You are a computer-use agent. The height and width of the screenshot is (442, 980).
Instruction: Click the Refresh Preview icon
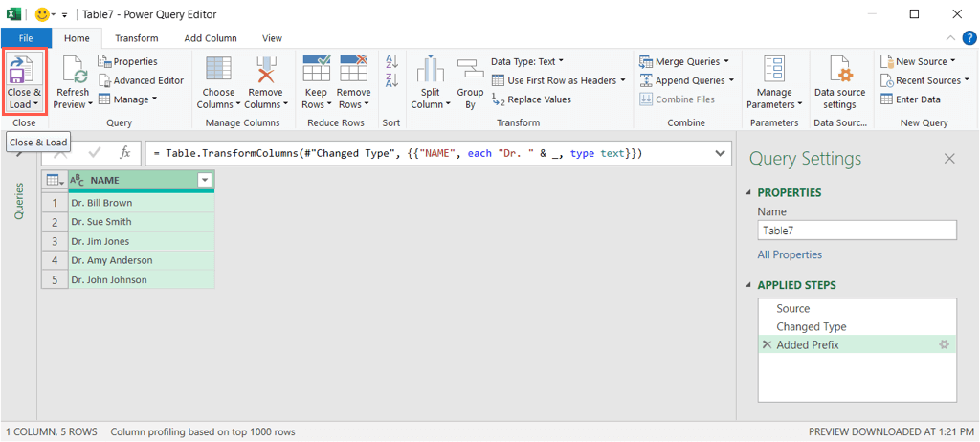tap(73, 70)
